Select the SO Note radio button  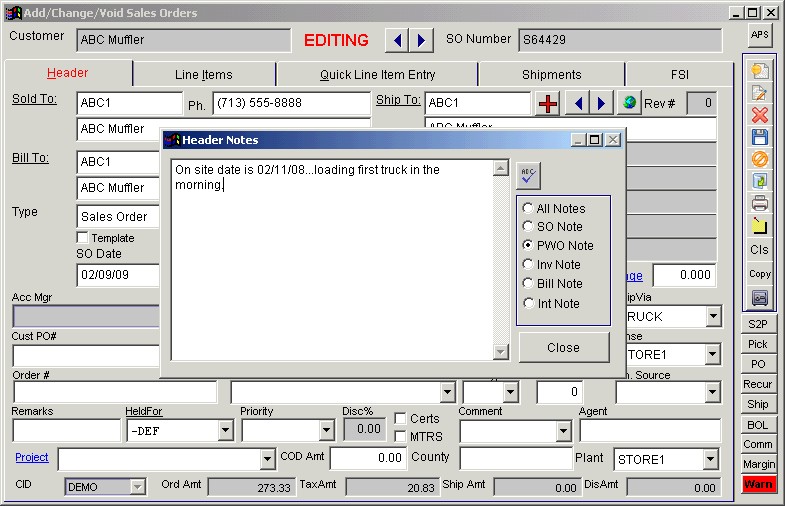pos(528,227)
